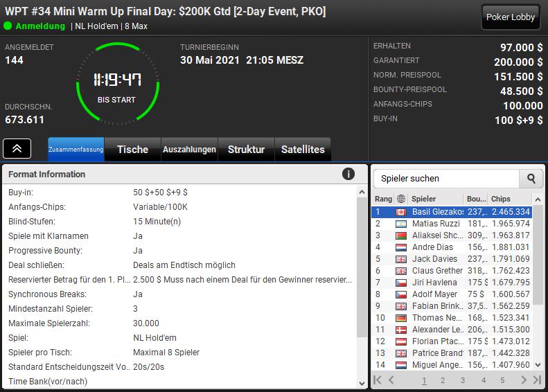The width and height of the screenshot is (548, 392).
Task: Collapse header with double chevron button
Action: (x=17, y=148)
